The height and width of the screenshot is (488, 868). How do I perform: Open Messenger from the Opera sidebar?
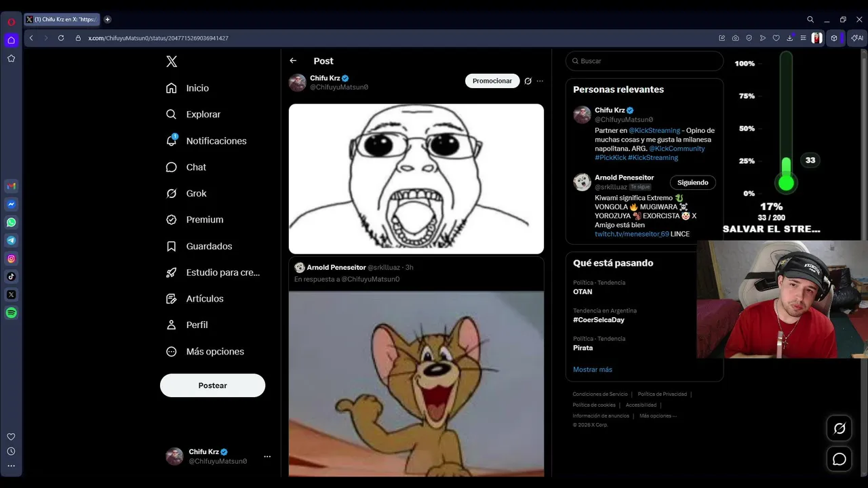click(11, 204)
